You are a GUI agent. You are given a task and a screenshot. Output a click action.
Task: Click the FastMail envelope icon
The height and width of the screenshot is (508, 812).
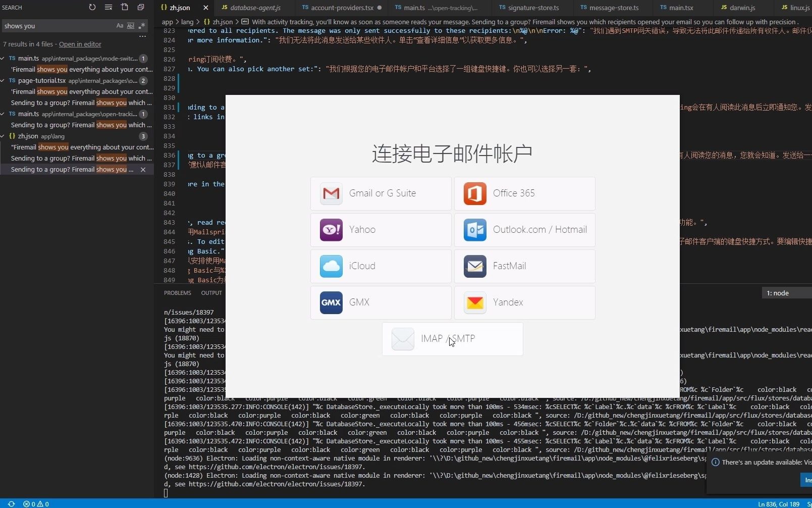point(475,266)
